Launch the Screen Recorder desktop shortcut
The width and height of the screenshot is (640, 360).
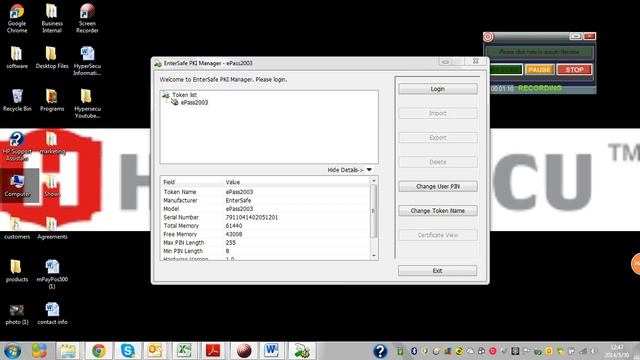87,18
